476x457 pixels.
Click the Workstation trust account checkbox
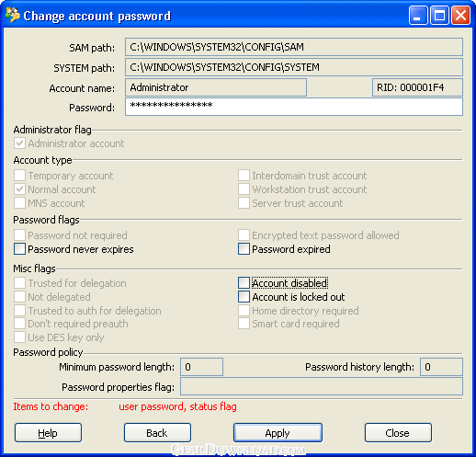[x=244, y=189]
